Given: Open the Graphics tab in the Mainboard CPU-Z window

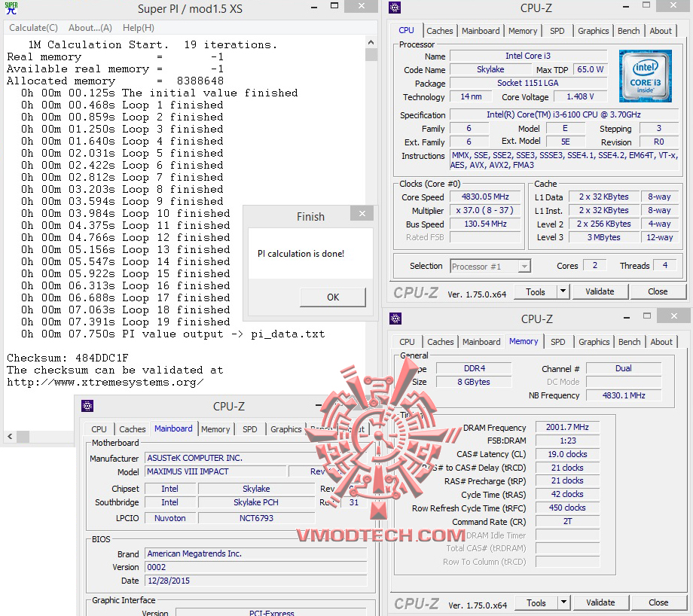Looking at the screenshot, I should point(286,429).
